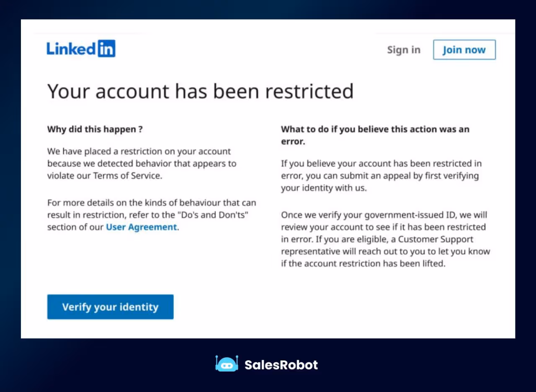The width and height of the screenshot is (536, 392).
Task: Click the Join now button
Action: (464, 50)
